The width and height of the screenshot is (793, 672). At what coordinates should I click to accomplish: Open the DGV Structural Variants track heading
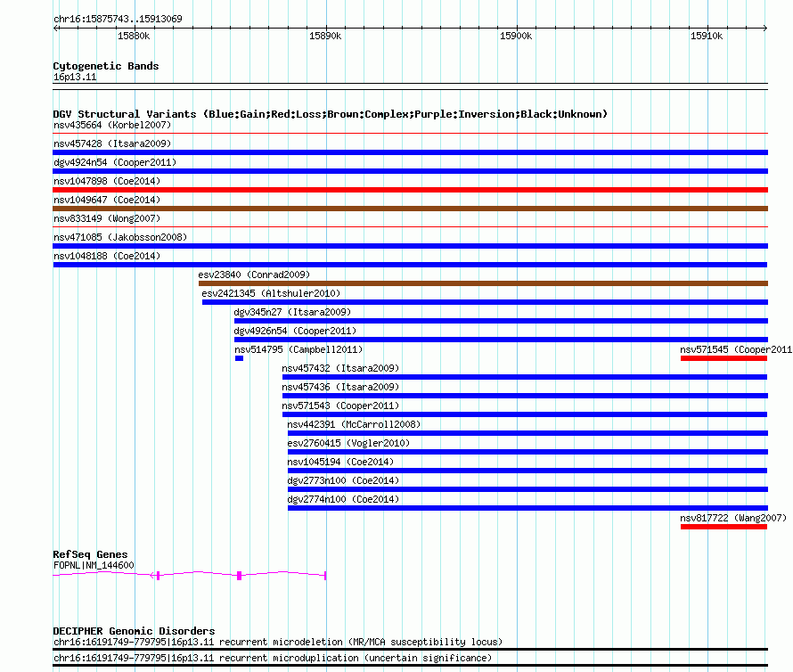click(x=330, y=114)
